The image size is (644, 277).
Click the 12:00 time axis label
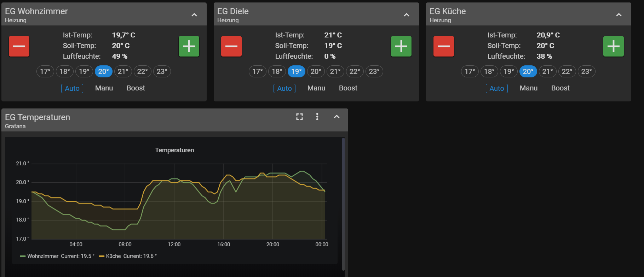(x=174, y=244)
